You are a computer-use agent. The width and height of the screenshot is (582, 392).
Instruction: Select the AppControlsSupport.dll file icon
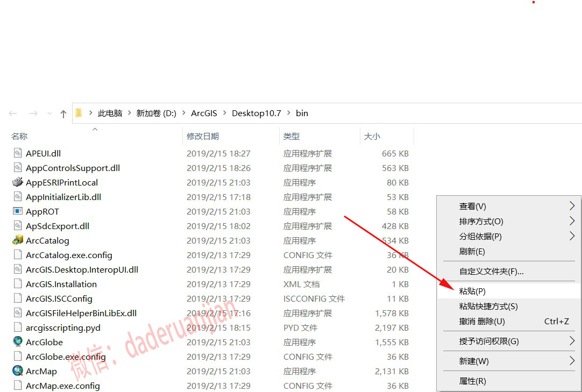coord(18,167)
